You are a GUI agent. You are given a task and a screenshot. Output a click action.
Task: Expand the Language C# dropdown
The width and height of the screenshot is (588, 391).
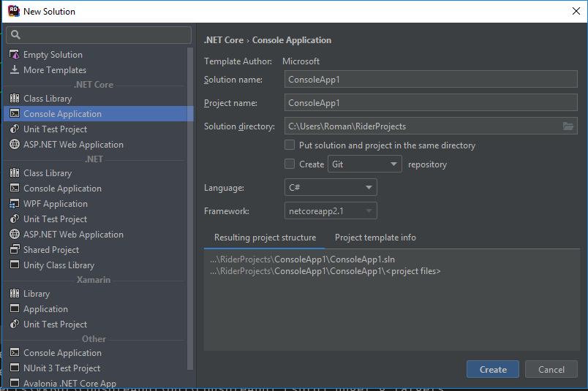pos(331,188)
